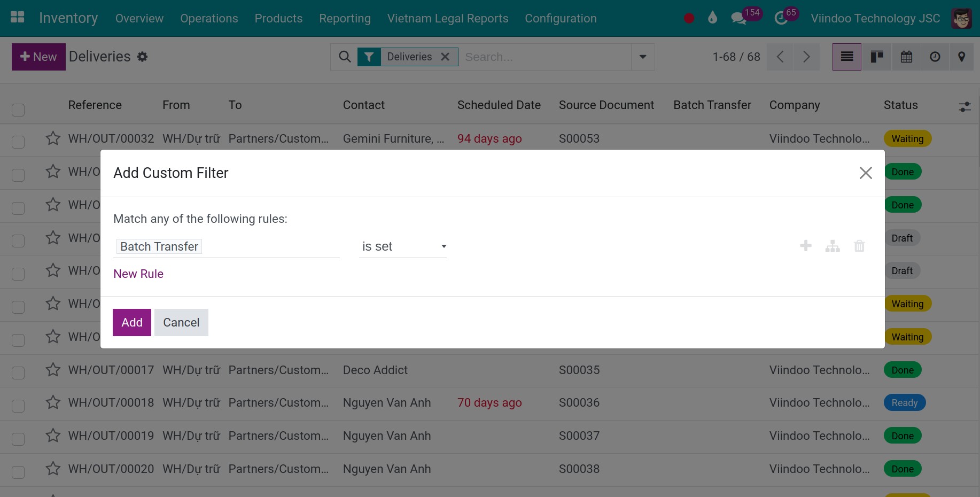Switch to kanban view

click(x=876, y=57)
